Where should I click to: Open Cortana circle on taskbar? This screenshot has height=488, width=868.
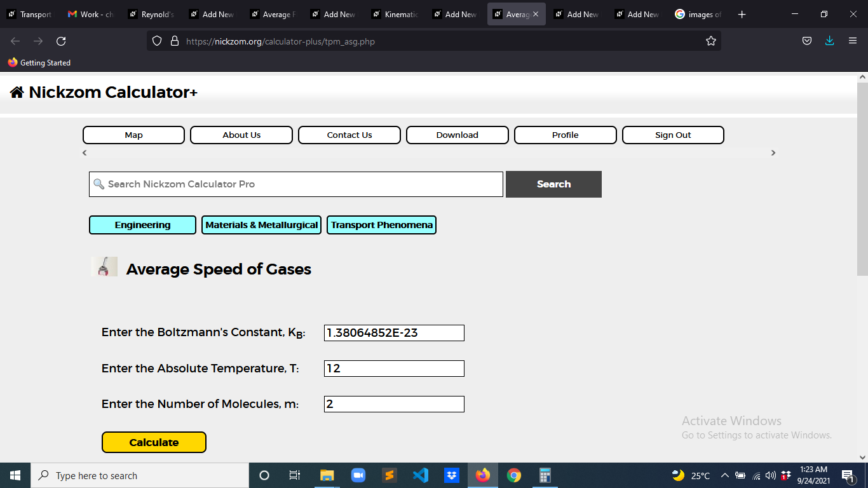click(264, 475)
